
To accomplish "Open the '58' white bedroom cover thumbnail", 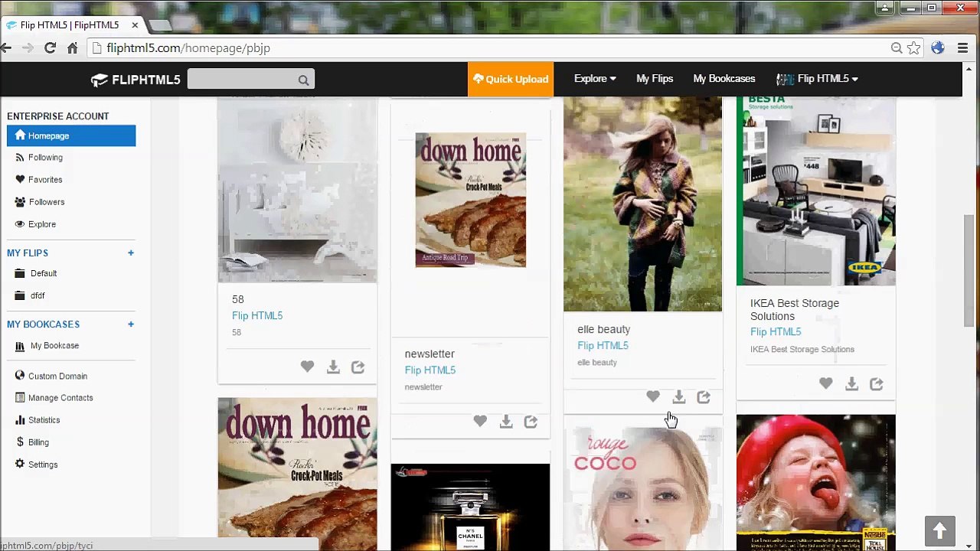I will [x=297, y=191].
